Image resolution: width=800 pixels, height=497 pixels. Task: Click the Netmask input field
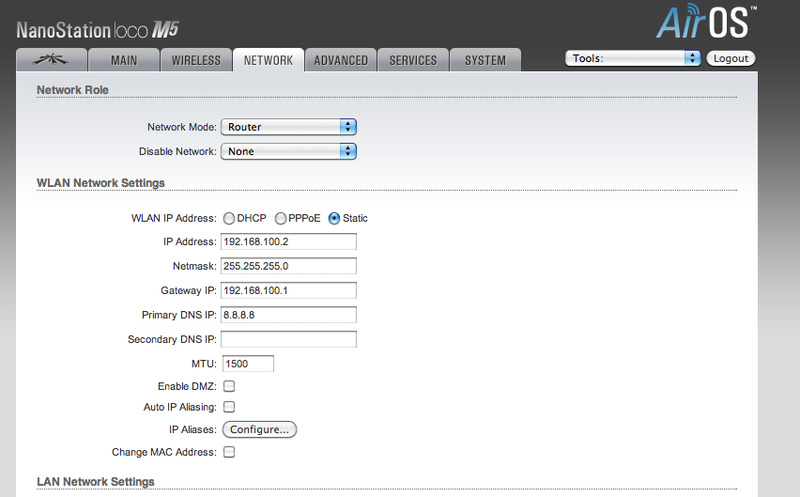(x=289, y=266)
